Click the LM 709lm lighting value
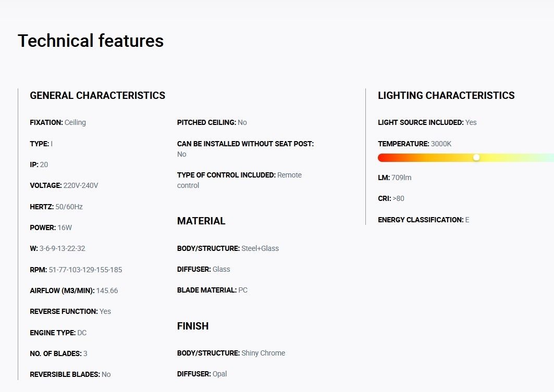 click(401, 178)
